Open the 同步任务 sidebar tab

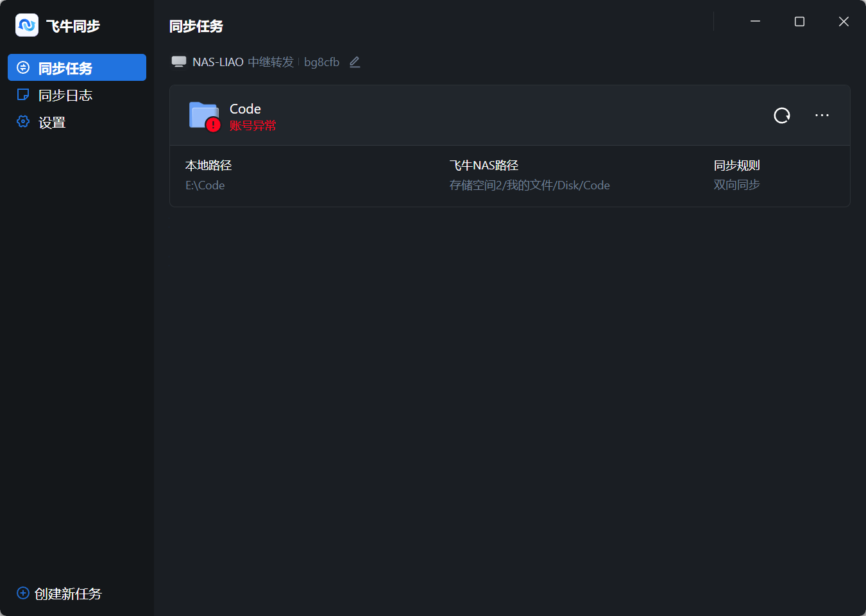point(77,67)
